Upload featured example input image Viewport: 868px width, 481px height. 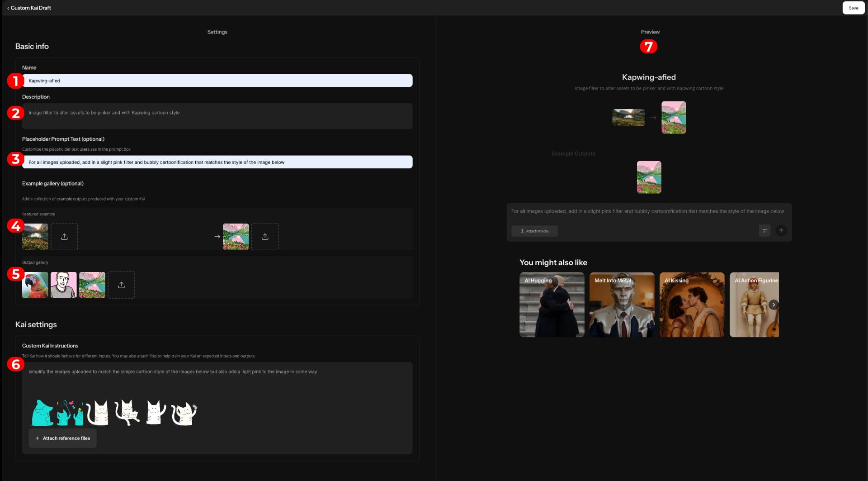click(64, 237)
